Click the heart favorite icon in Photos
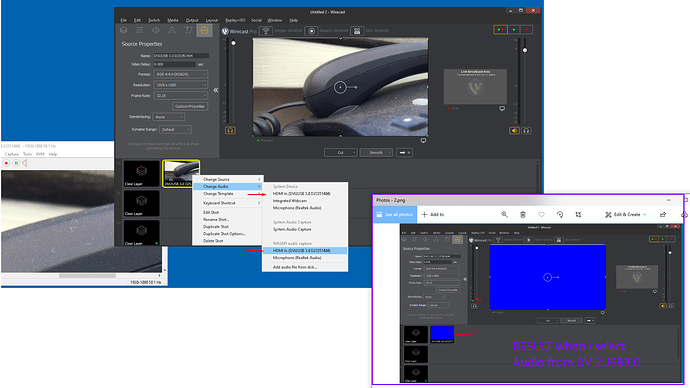690x388 pixels. point(541,214)
